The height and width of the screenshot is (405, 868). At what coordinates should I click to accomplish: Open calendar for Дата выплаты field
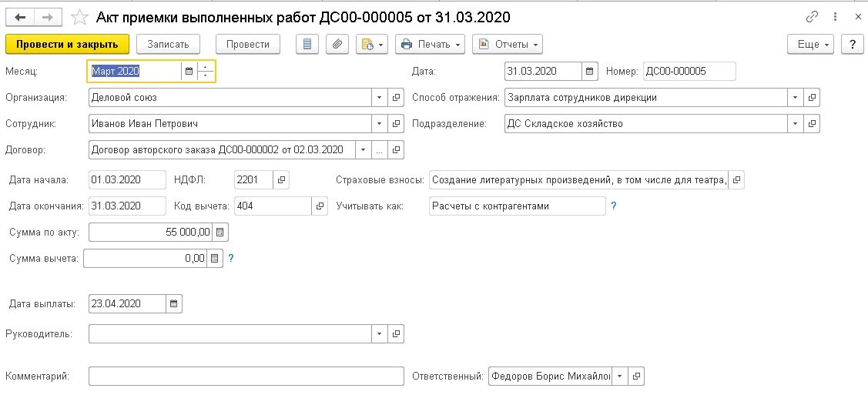(174, 304)
